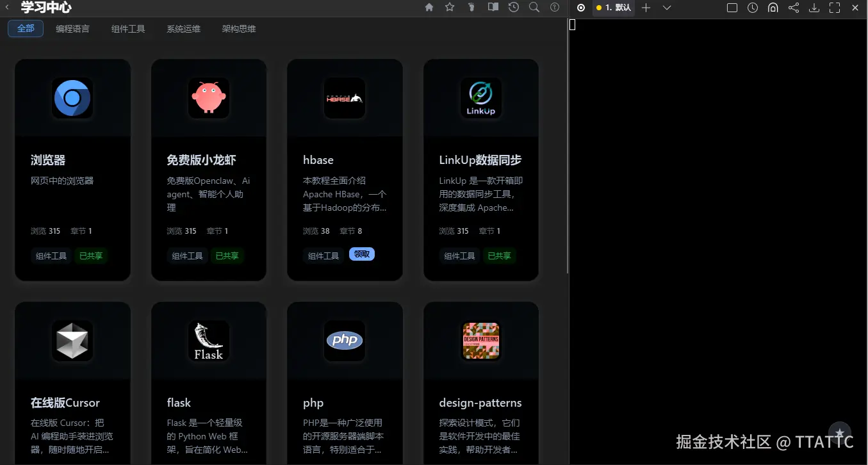
Task: Click the star floating button in the terminal corner
Action: pyautogui.click(x=840, y=433)
